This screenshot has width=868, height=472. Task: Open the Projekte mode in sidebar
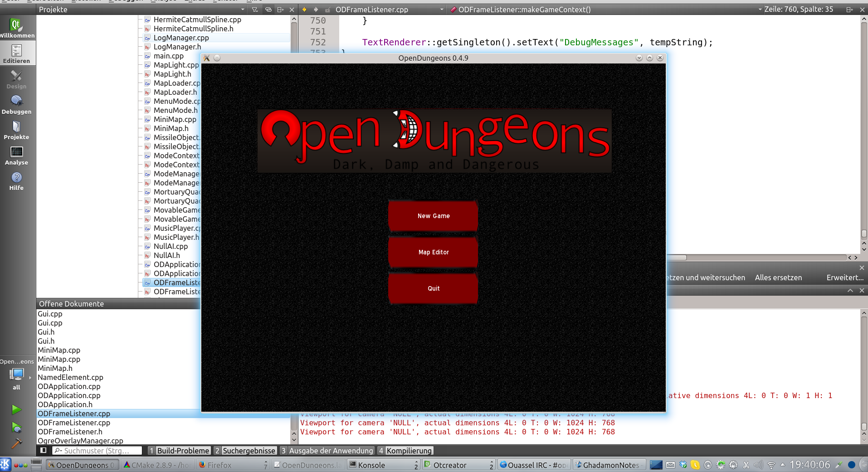tap(17, 130)
